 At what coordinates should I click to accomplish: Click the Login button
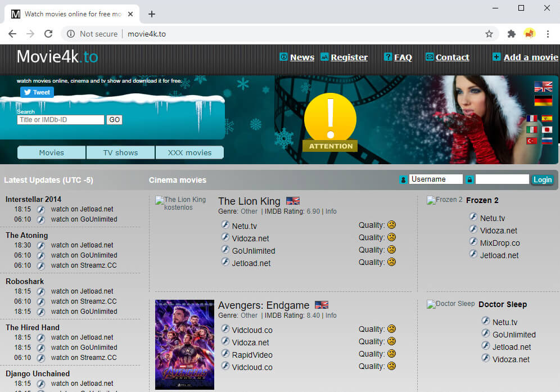[x=543, y=180]
